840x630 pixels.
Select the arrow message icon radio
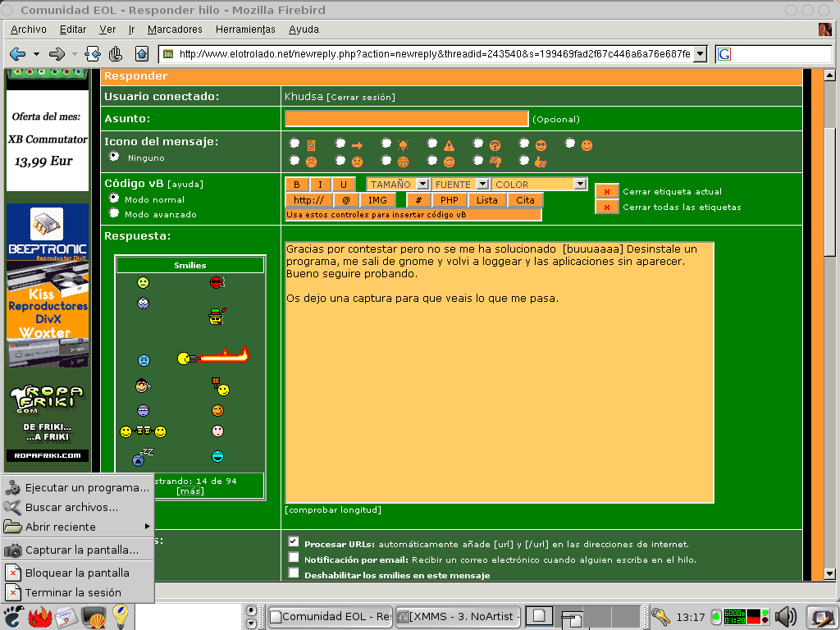[340, 143]
